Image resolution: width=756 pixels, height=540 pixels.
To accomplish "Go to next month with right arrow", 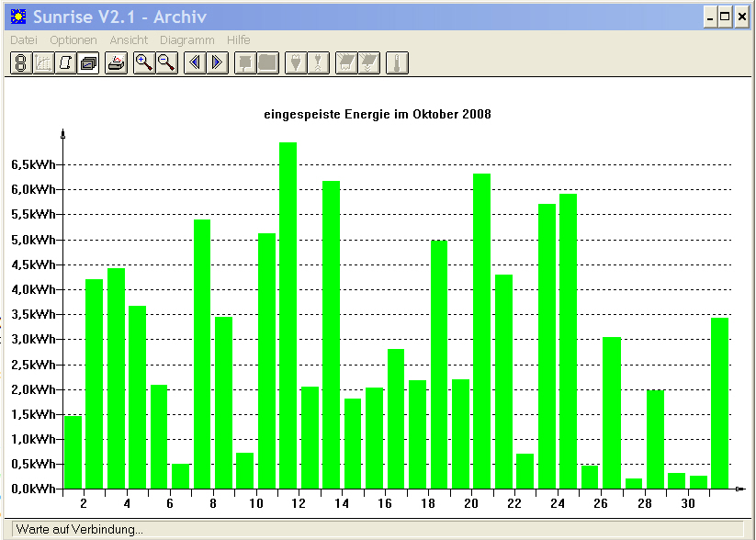I will 218,63.
